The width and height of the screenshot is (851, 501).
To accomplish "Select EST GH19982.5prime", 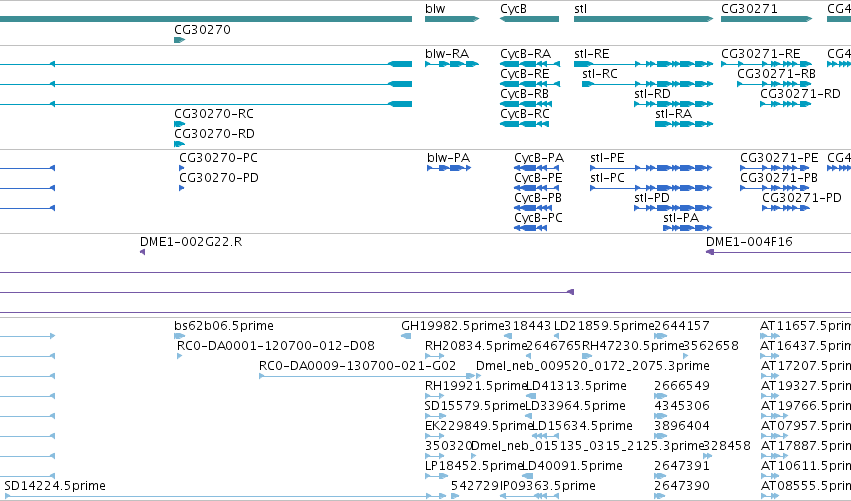I will point(453,326).
